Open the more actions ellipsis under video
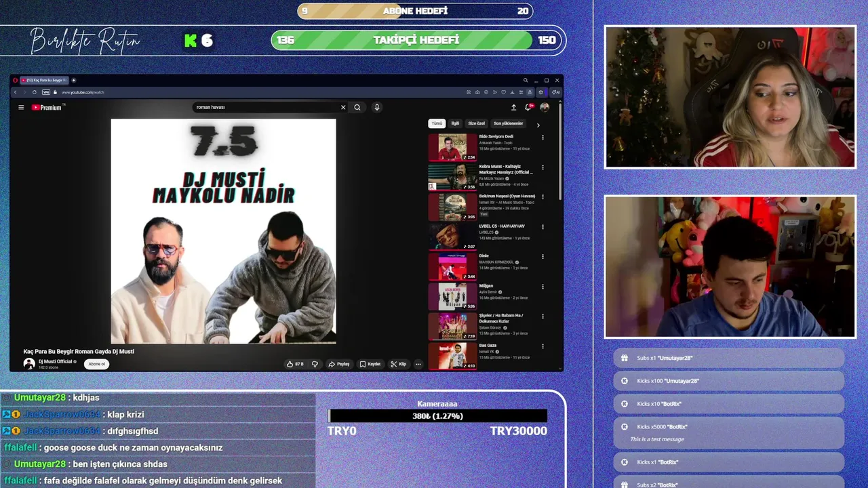The image size is (868, 488). click(x=418, y=364)
